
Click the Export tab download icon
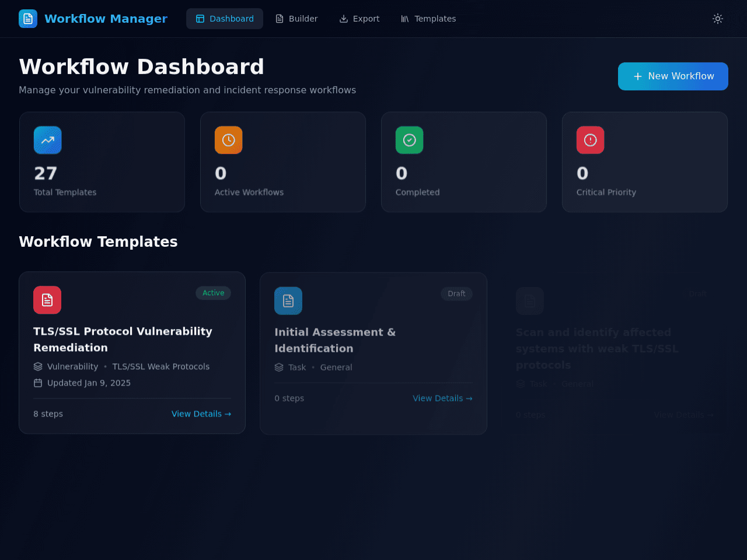[x=344, y=19]
